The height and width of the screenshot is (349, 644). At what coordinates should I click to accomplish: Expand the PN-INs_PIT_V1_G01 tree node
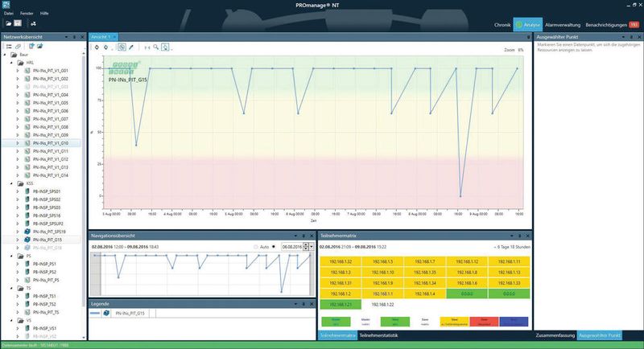pyautogui.click(x=17, y=71)
